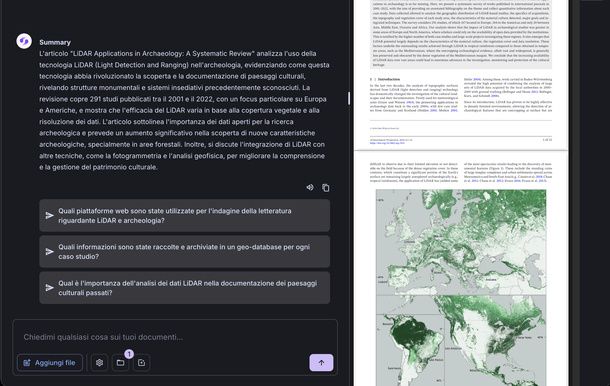Click the badge '1' on folder icon
The image size is (610, 386).
click(x=129, y=354)
